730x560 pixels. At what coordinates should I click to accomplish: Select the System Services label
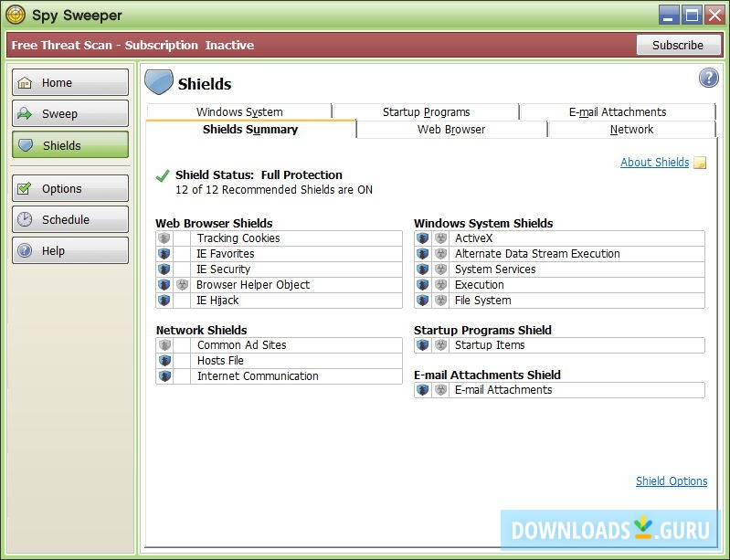tap(495, 269)
